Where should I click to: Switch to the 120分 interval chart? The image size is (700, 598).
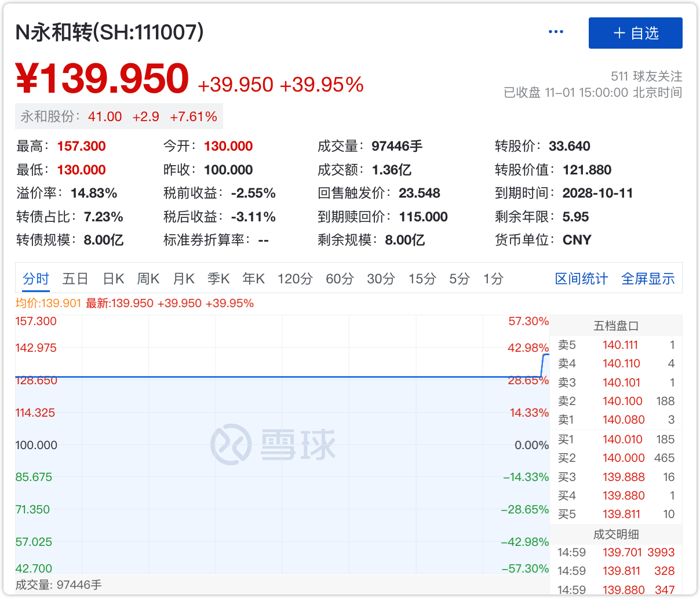click(x=295, y=279)
